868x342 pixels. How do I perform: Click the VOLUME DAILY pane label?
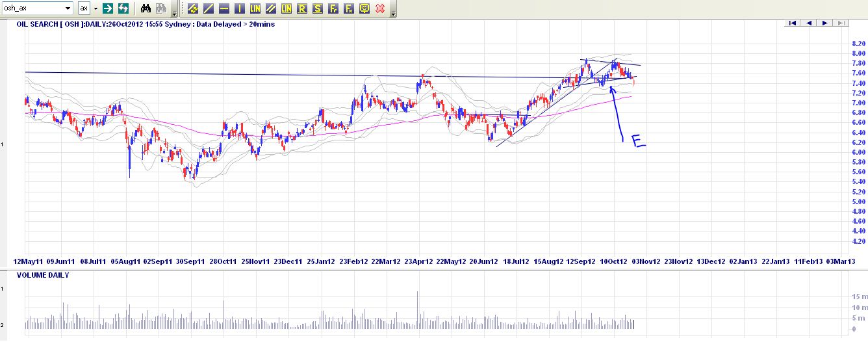pos(43,275)
